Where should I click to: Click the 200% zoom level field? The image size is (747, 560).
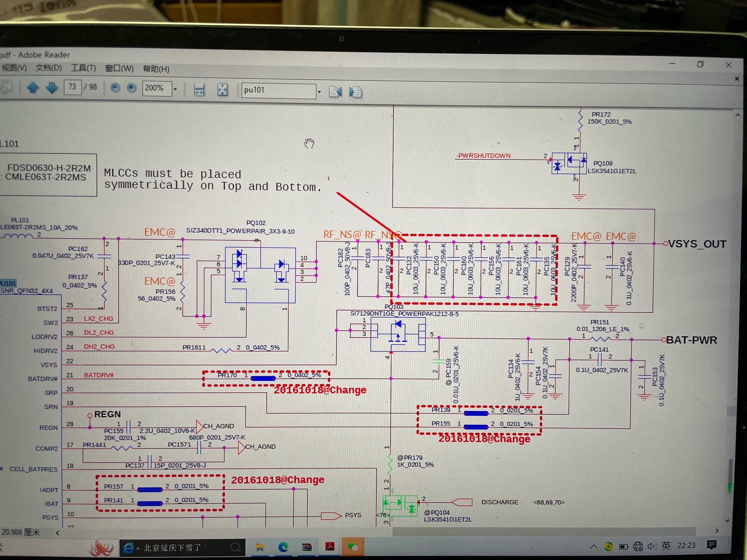click(x=157, y=88)
